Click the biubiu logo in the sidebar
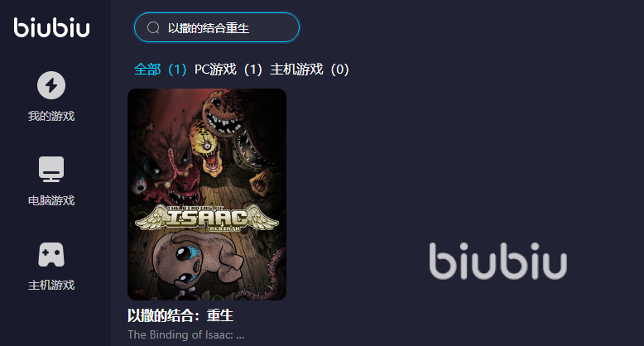 [51, 27]
